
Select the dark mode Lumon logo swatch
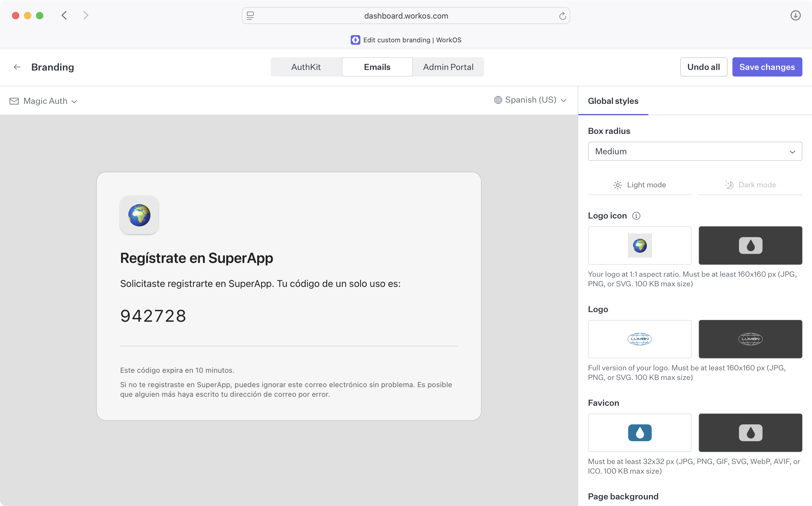click(750, 339)
